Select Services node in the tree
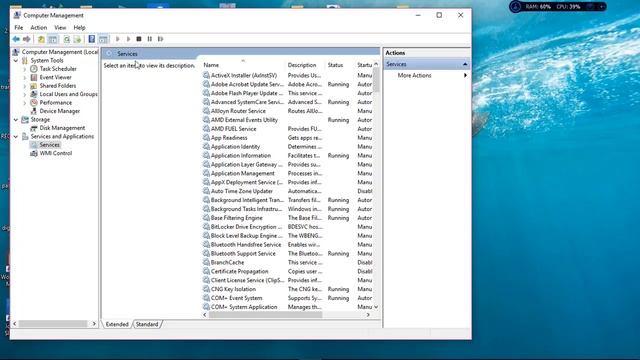Viewport: 640px width, 360px height. point(49,145)
